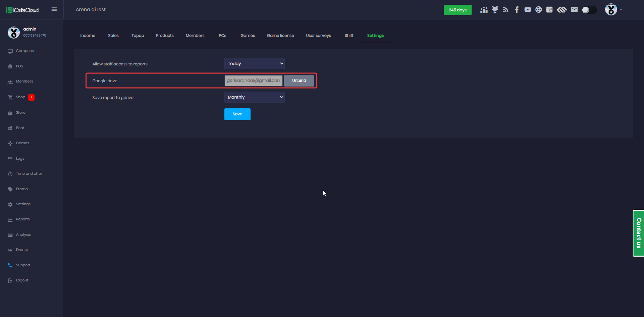Click the RSS feed icon
This screenshot has width=644, height=317.
click(505, 10)
